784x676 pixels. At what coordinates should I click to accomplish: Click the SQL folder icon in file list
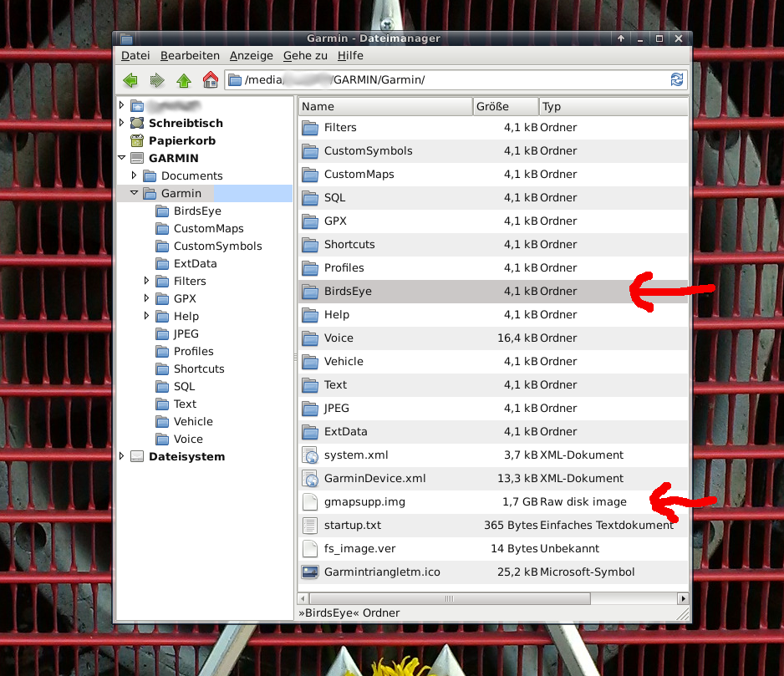[310, 198]
